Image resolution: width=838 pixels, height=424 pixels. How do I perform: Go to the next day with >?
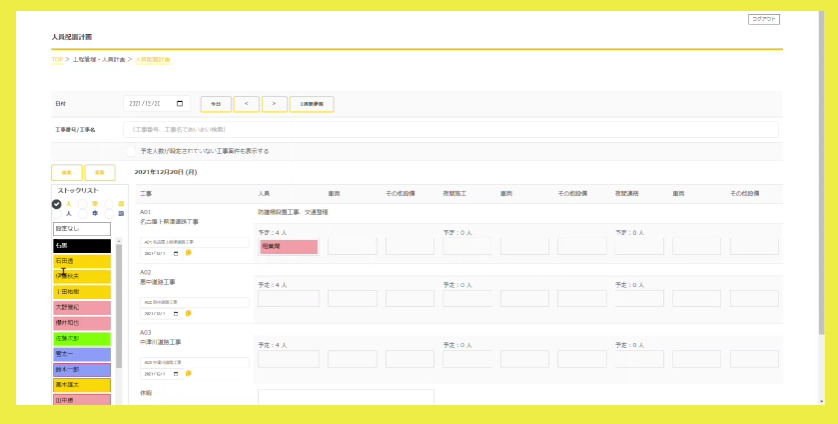[x=274, y=103]
